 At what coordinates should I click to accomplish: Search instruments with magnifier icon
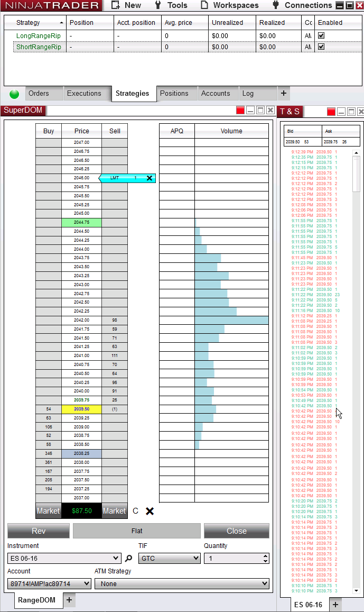128,559
